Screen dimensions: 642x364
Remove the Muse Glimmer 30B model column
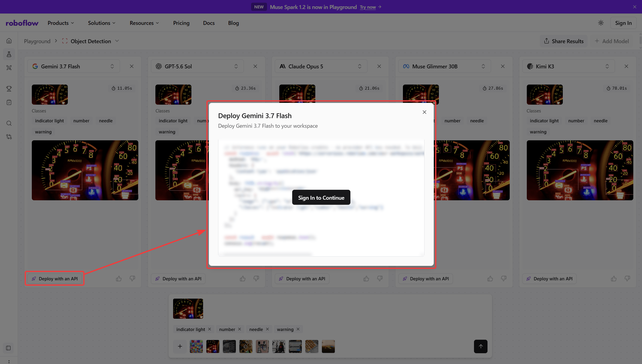503,66
